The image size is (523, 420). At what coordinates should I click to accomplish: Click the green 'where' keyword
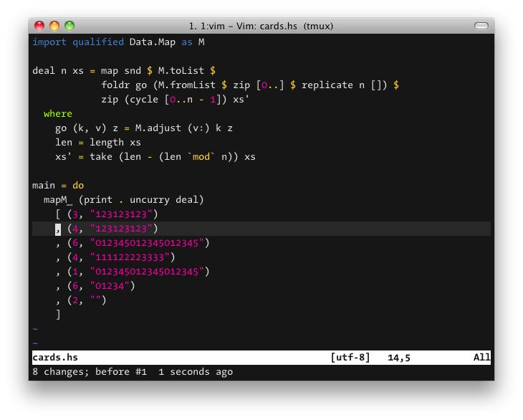tap(58, 114)
